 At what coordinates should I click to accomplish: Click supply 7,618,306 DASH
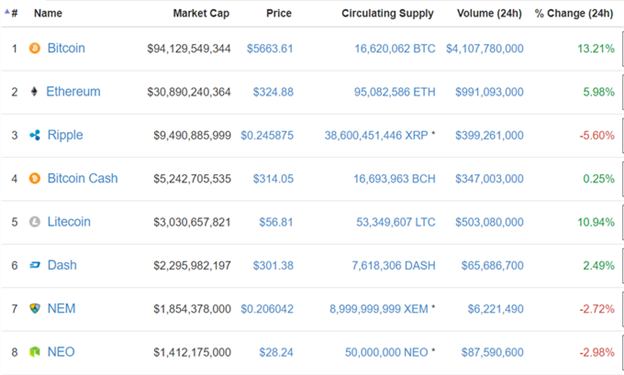394,266
